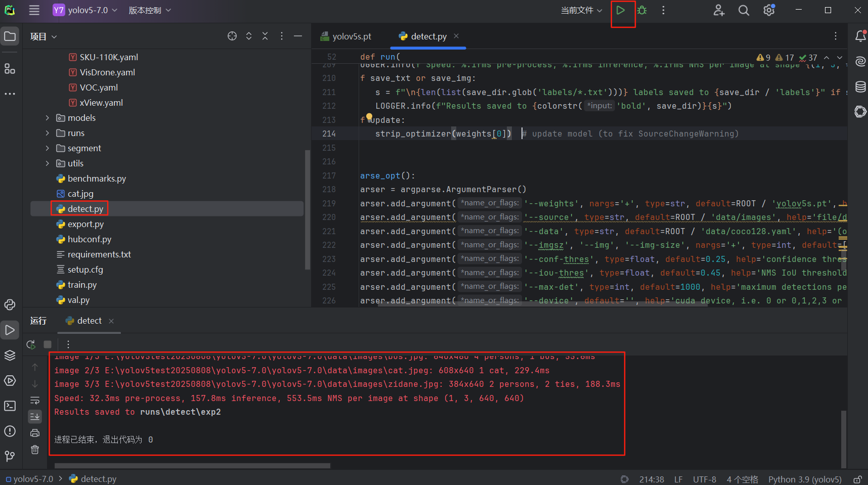This screenshot has height=485, width=868.
Task: Open the Project tool window folder icon
Action: [x=10, y=36]
